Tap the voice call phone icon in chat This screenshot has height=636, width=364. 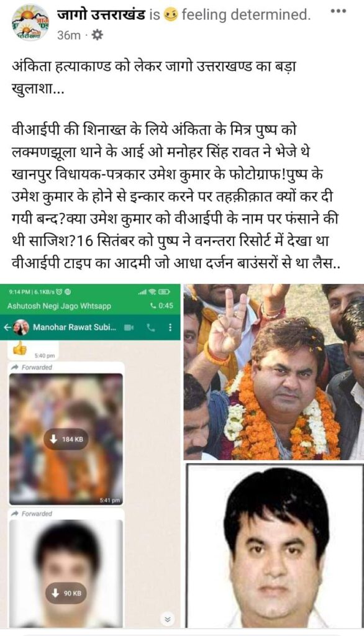[151, 327]
